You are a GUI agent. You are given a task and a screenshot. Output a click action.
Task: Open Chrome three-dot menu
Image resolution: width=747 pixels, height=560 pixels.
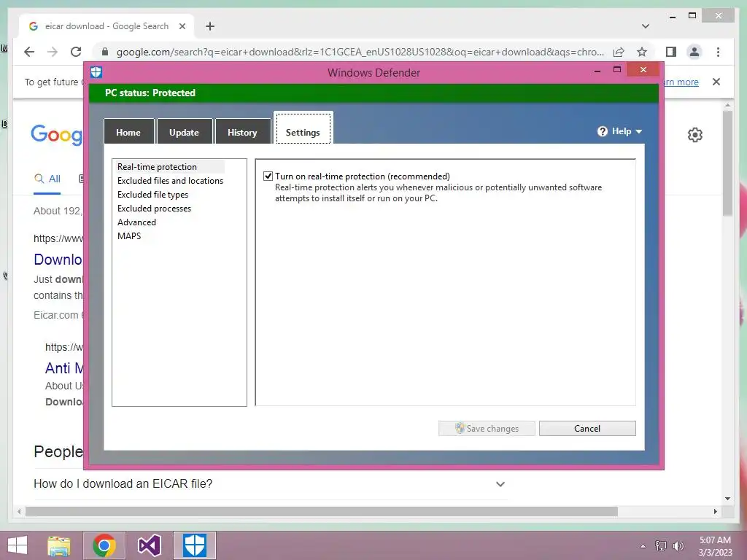click(x=718, y=52)
